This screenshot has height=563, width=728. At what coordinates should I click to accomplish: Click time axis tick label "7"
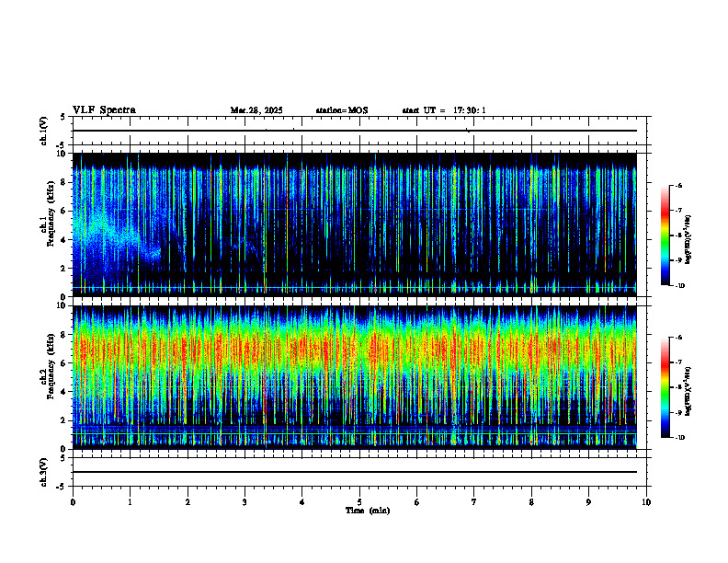tap(474, 502)
